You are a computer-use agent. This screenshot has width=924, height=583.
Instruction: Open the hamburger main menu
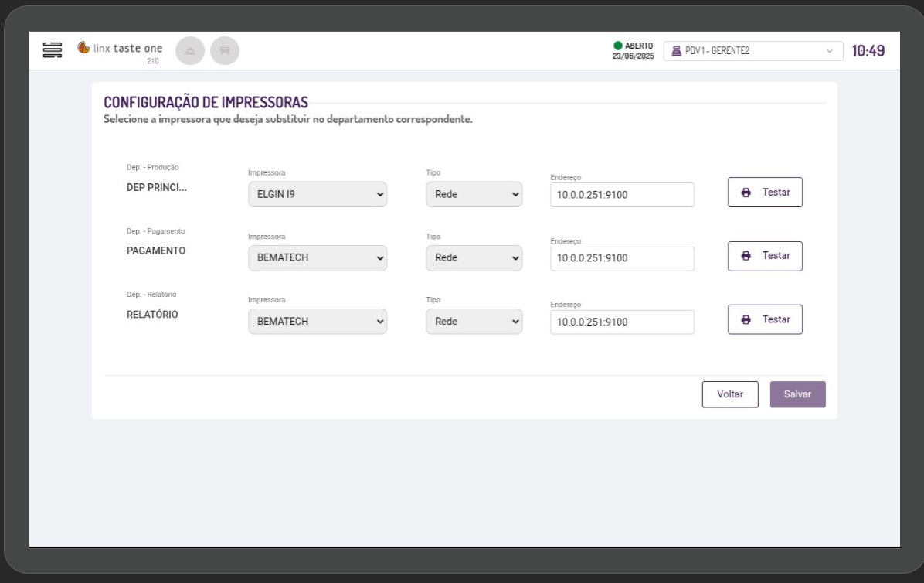pos(53,49)
